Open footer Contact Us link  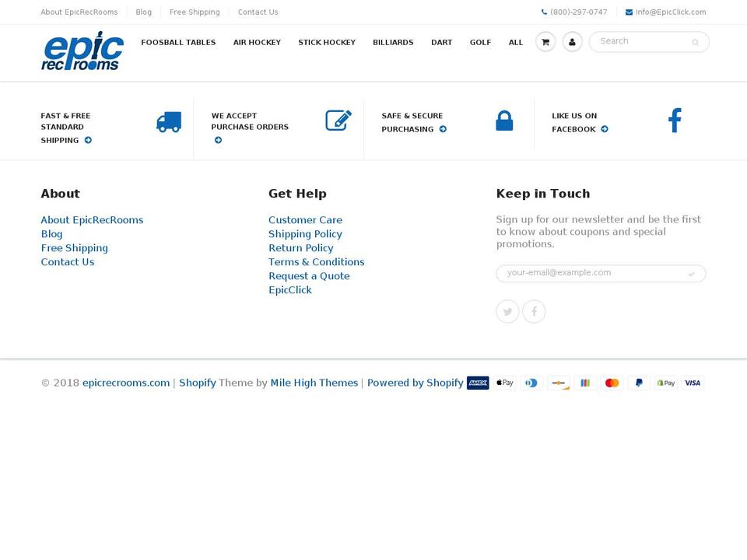click(67, 262)
